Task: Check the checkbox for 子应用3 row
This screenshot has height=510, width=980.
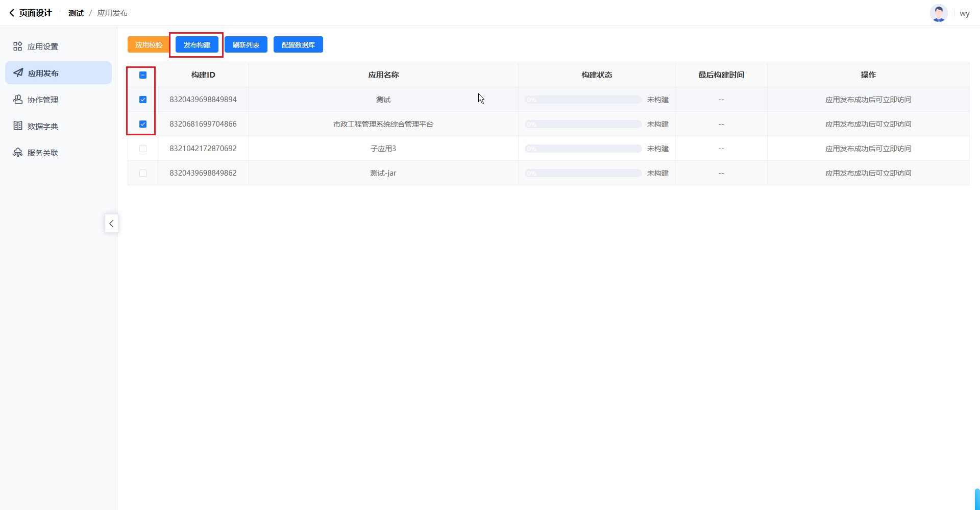Action: tap(143, 149)
